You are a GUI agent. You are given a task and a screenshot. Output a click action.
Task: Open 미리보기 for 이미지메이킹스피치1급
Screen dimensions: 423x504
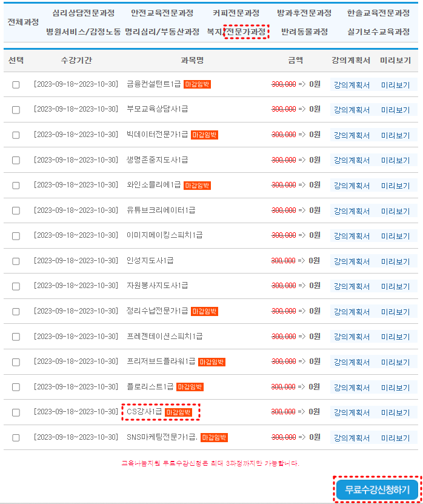click(x=395, y=236)
